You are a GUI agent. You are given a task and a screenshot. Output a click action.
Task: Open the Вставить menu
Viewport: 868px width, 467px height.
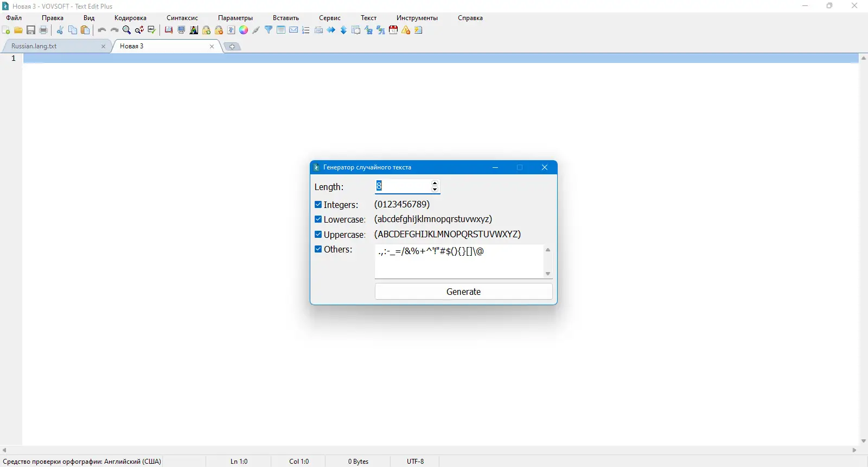click(286, 18)
